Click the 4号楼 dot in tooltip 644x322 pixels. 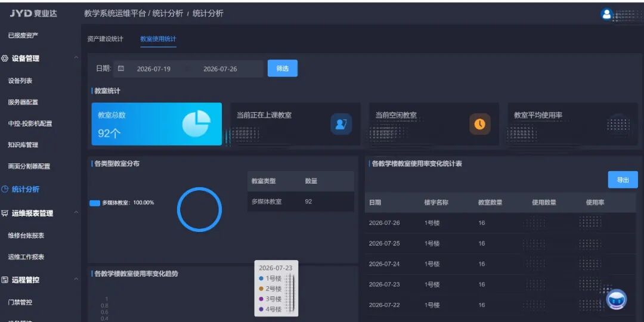pos(261,309)
